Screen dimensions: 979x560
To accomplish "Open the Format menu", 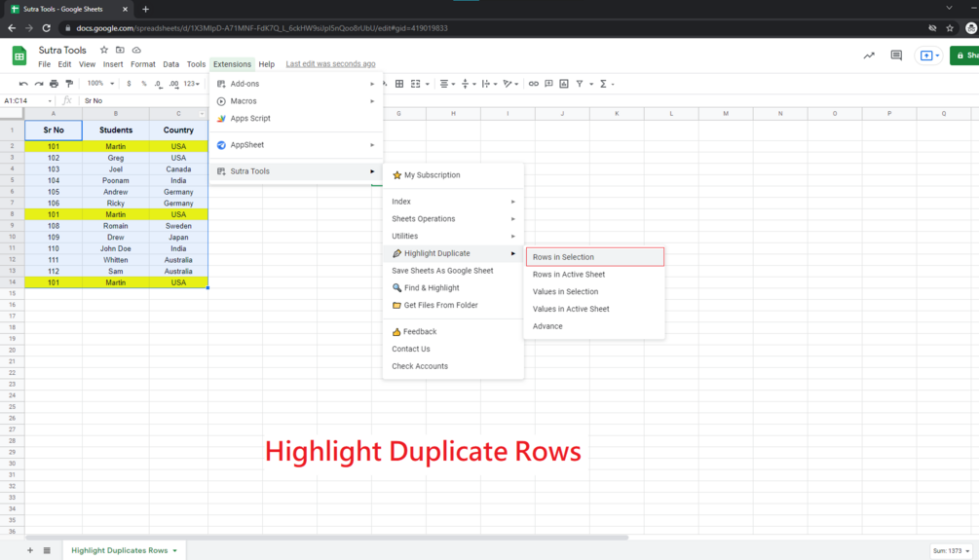I will point(143,64).
